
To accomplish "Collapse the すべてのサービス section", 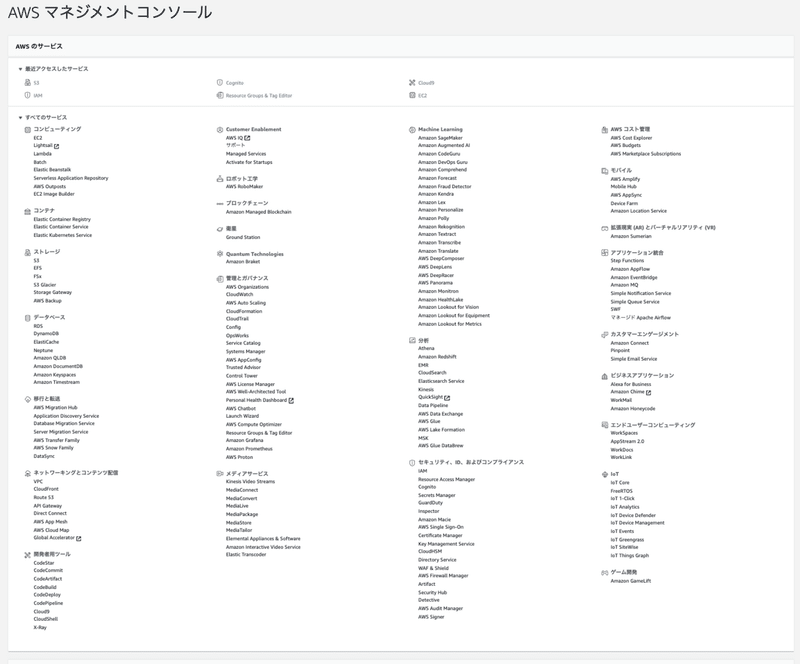I will 20,118.
